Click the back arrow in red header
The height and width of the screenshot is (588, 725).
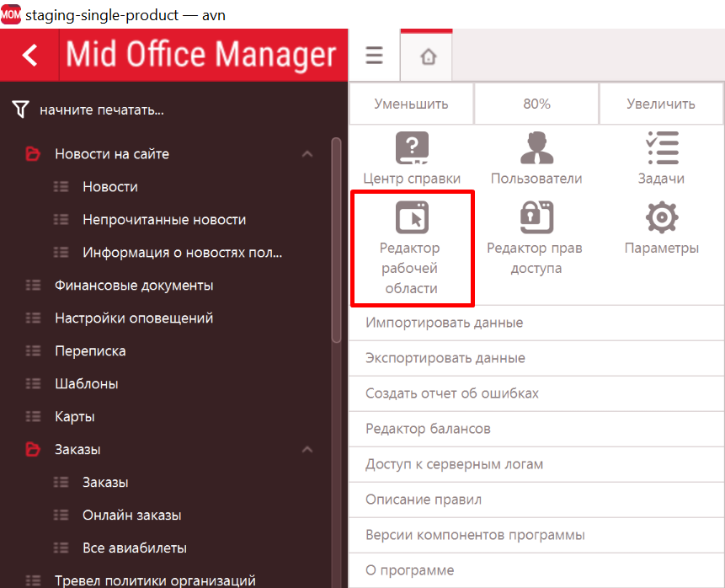(30, 56)
